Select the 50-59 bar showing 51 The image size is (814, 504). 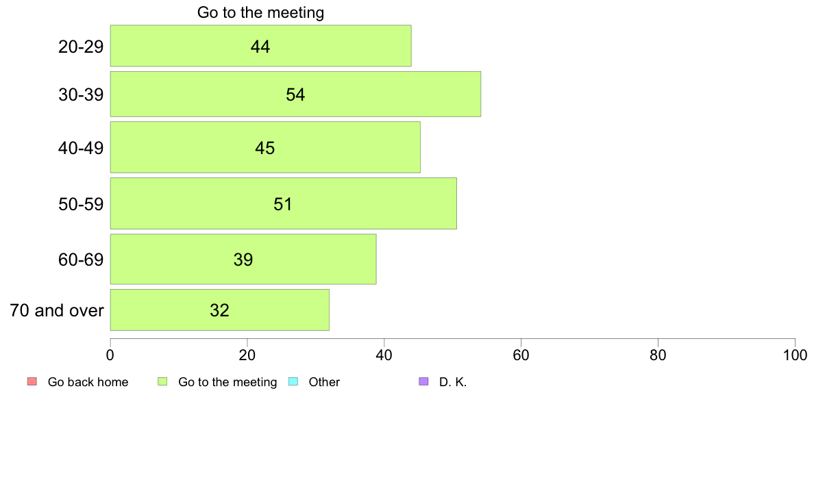point(284,203)
